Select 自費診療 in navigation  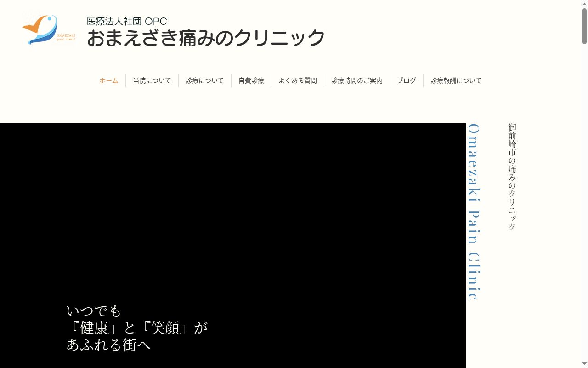(x=251, y=80)
